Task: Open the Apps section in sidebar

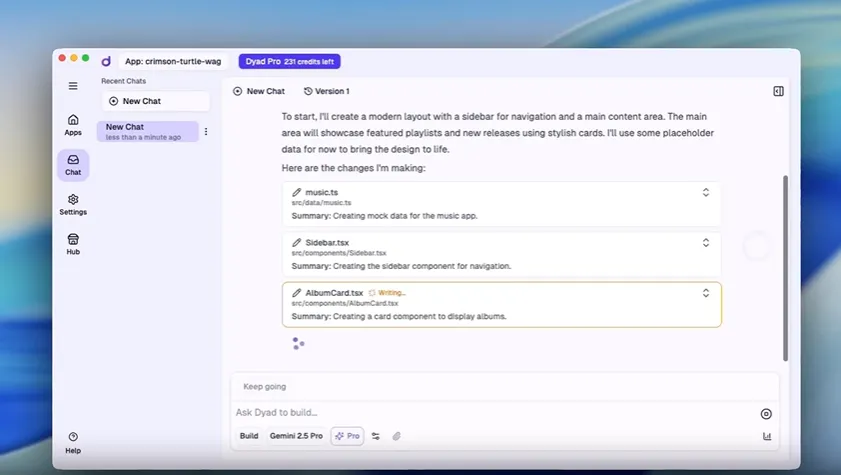Action: coord(73,124)
